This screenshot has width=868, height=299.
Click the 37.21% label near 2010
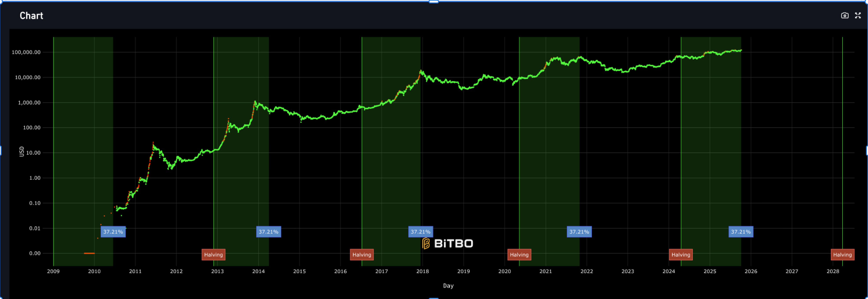click(x=113, y=232)
